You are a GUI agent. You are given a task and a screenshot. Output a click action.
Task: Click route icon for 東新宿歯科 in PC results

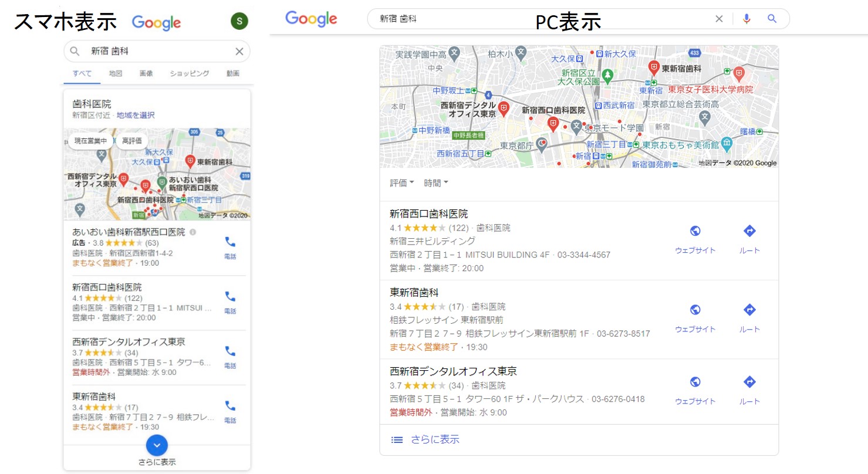[x=749, y=310]
